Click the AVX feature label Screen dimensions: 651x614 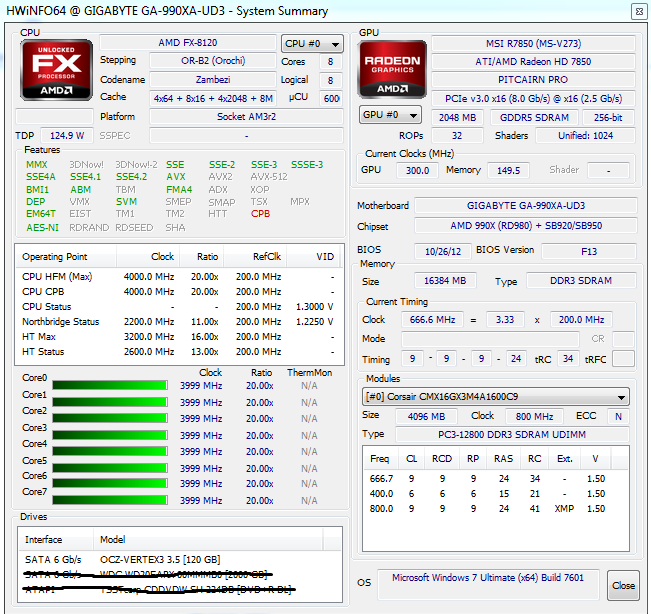click(x=176, y=176)
